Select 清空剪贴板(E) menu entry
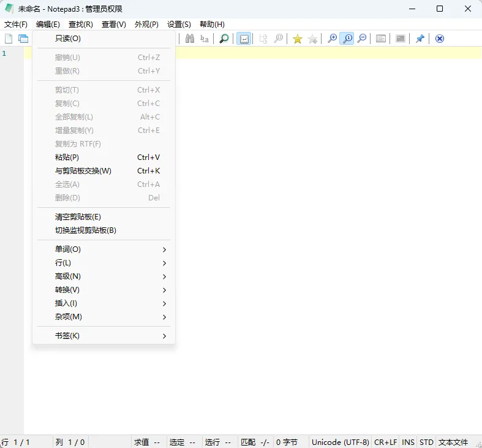482x448 pixels. [104, 217]
